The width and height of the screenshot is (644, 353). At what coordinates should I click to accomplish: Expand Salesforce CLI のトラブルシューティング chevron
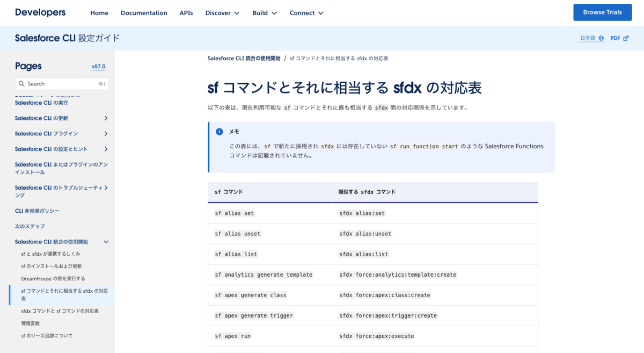(x=106, y=188)
